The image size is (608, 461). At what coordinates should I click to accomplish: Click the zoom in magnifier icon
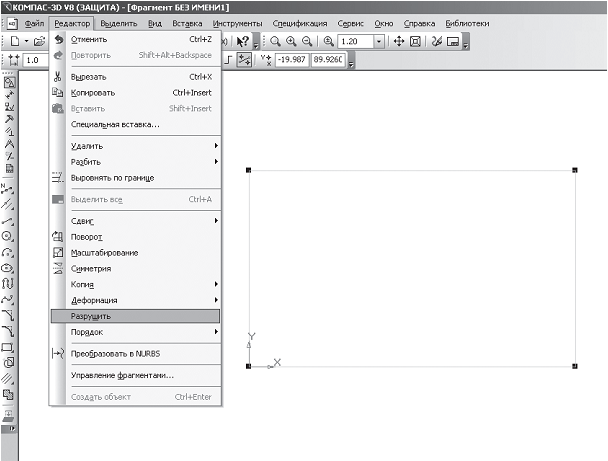click(x=291, y=41)
